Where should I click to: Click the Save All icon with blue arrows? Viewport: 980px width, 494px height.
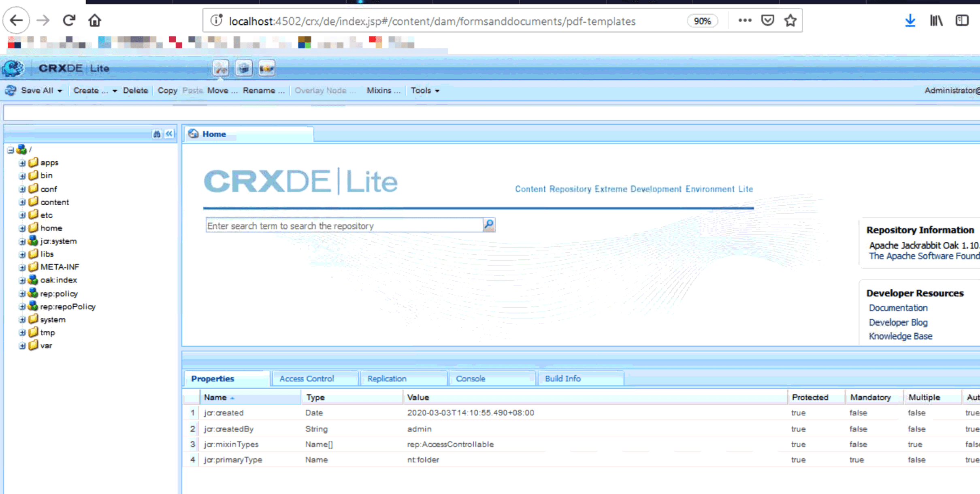point(10,90)
